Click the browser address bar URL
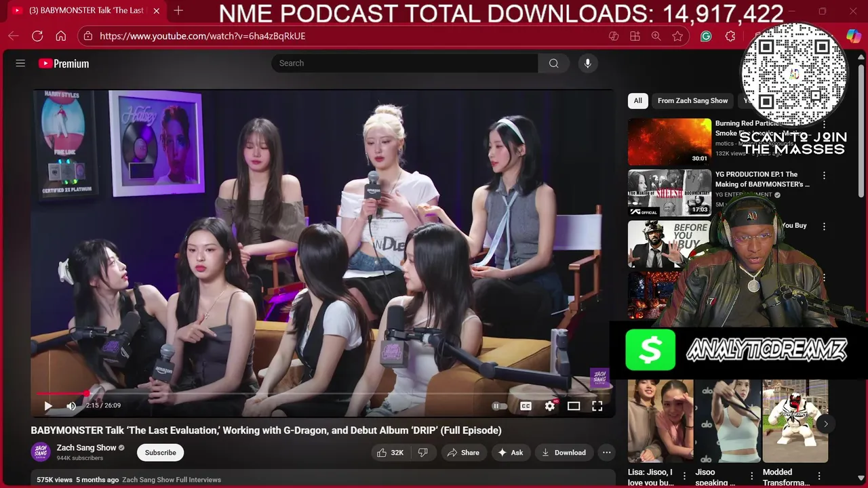This screenshot has width=868, height=488. [x=203, y=36]
